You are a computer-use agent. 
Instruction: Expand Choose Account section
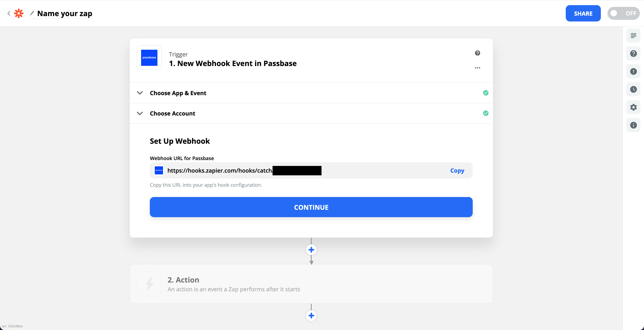point(311,114)
